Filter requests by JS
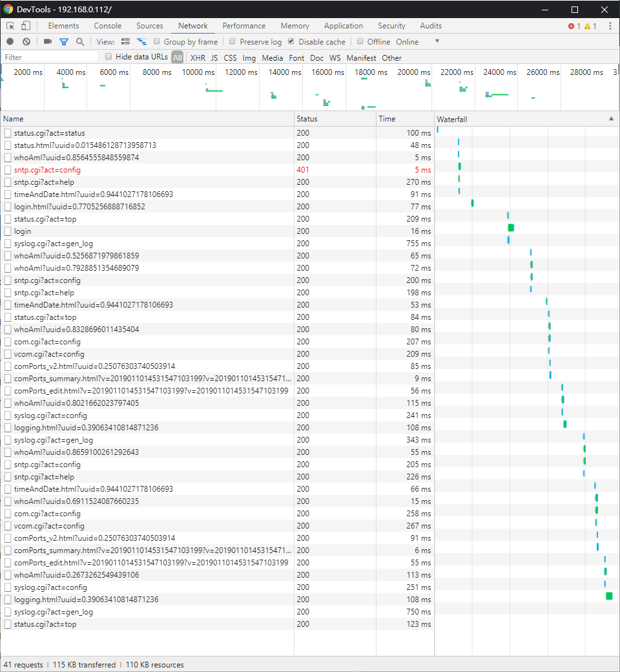This screenshot has height=672, width=620. coord(214,58)
